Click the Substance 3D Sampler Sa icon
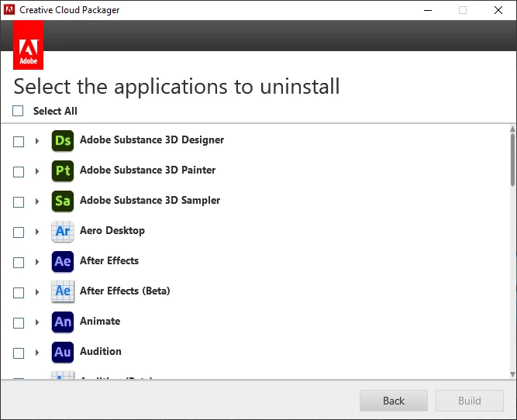Viewport: 517px width, 420px height. coord(63,201)
